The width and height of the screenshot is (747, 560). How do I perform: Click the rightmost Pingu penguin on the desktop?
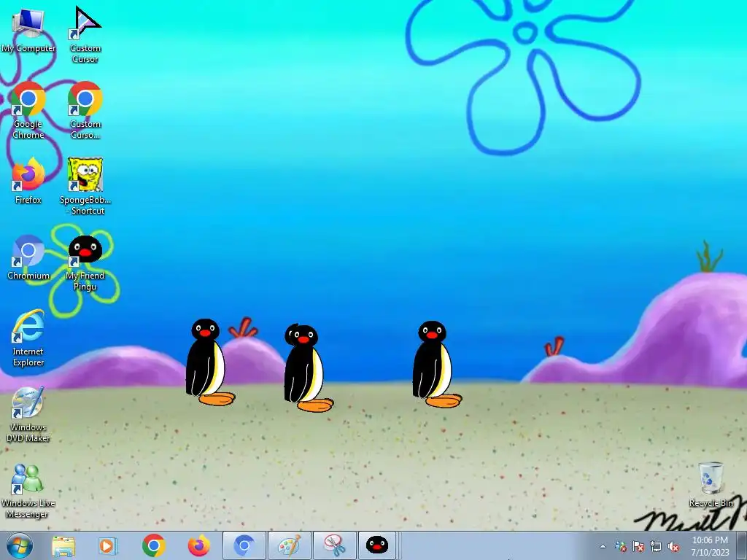click(436, 365)
